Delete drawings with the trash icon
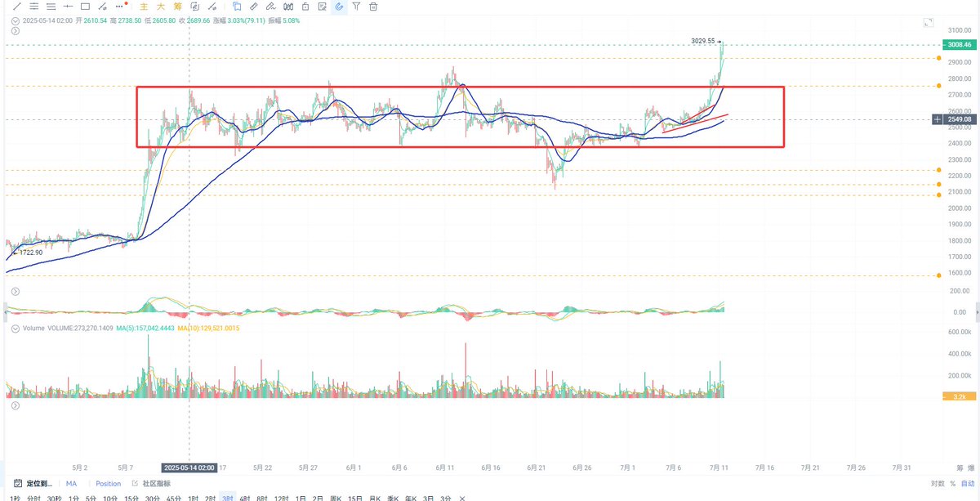 [373, 7]
